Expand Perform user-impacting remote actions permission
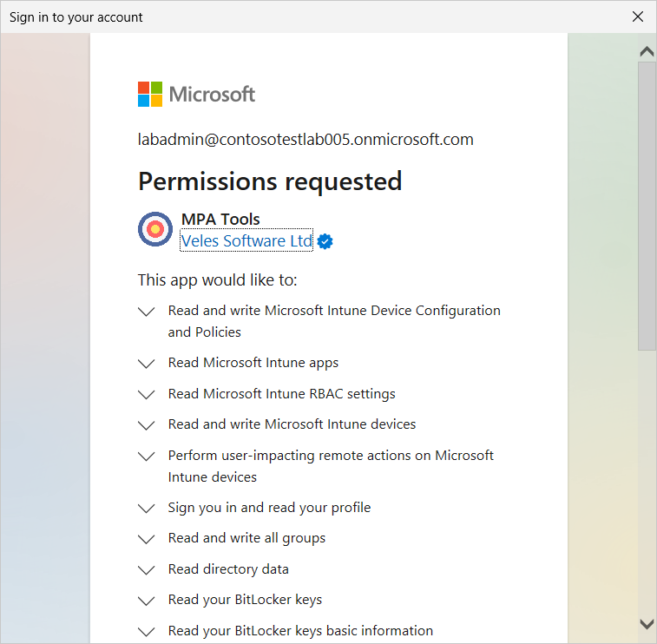Screen dimensions: 657x644 [147, 456]
